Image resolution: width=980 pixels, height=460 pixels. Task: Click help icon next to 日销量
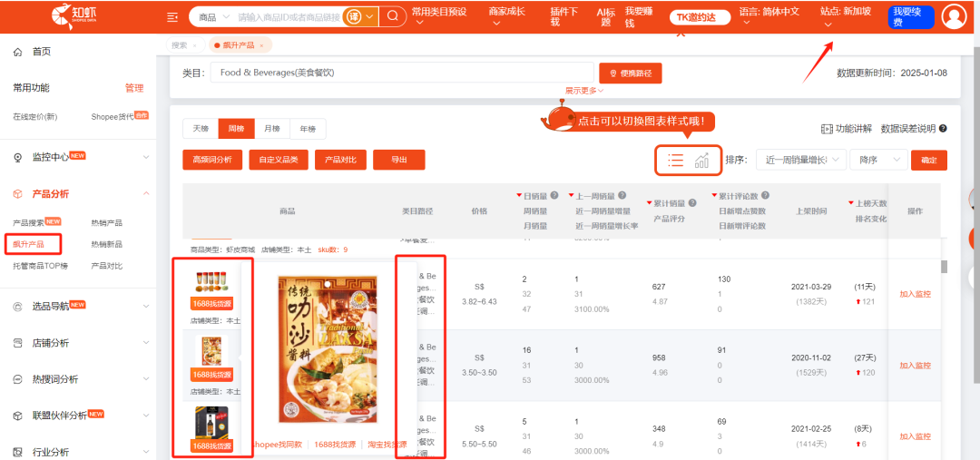pos(554,196)
